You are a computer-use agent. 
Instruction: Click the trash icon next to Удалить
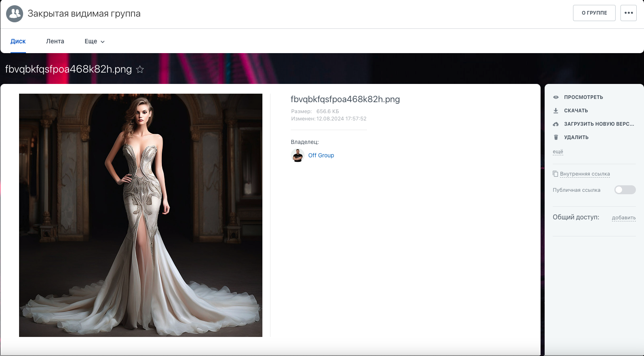[556, 137]
